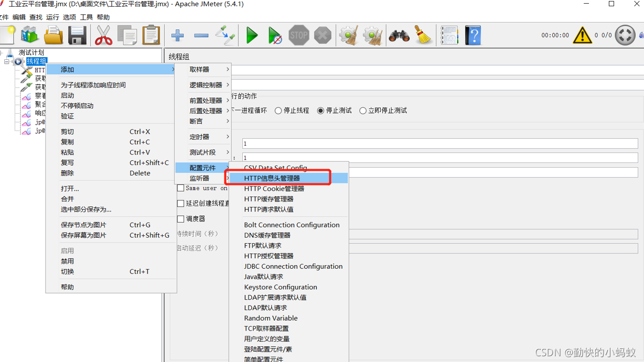
Task: Expand the 断言 submenu
Action: click(203, 121)
